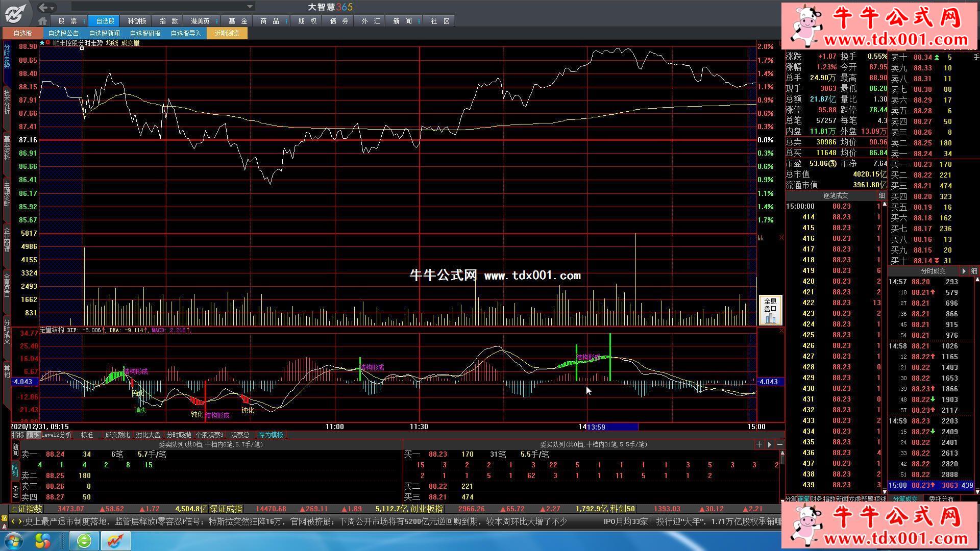Open the 基金 menu
Viewport: 980px width, 551px height.
(238, 21)
